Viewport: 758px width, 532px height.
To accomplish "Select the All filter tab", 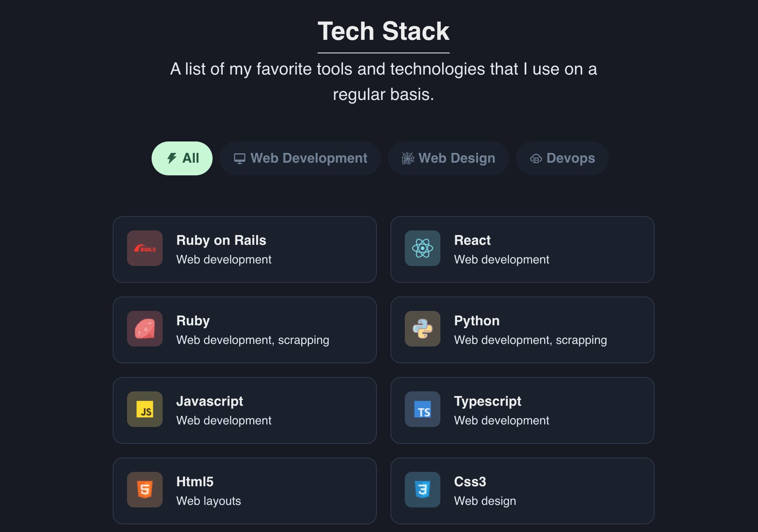I will tap(182, 158).
